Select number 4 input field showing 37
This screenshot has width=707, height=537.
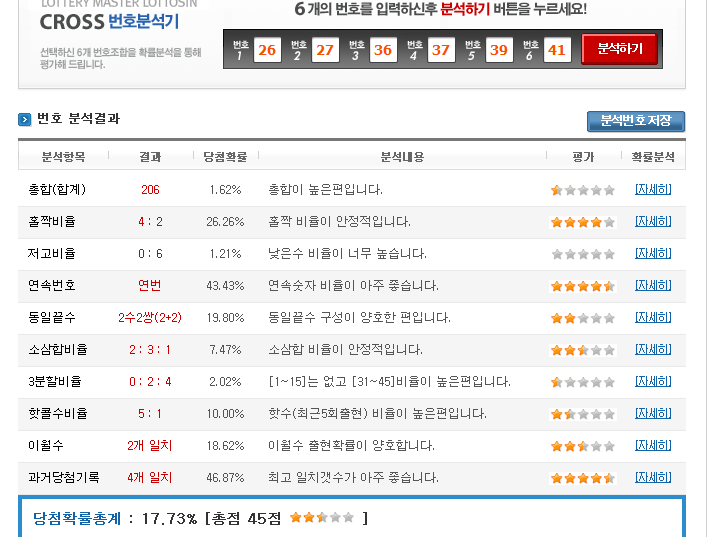[441, 50]
